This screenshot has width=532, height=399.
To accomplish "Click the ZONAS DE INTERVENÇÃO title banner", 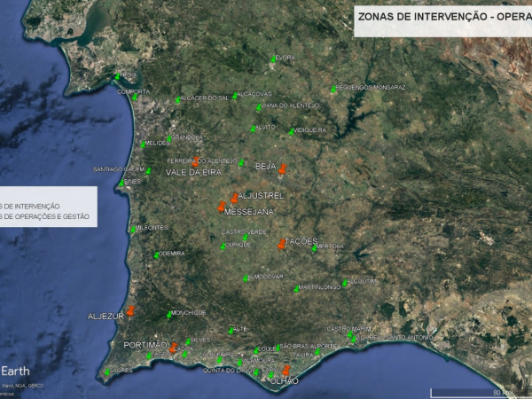I will [x=442, y=21].
